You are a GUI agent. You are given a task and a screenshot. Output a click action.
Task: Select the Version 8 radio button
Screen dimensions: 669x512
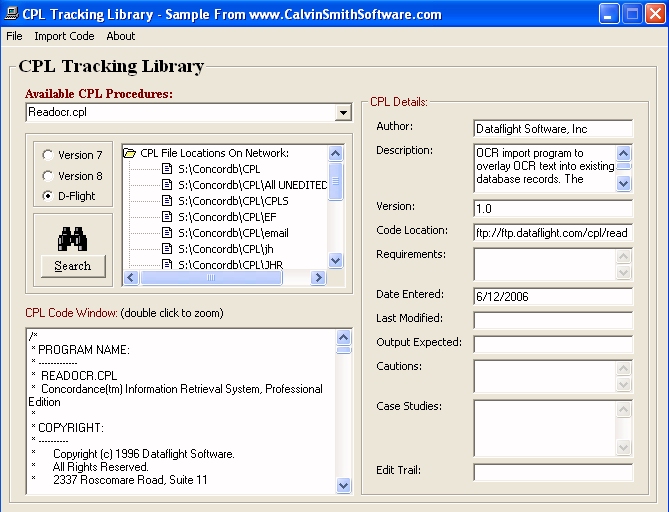48,176
